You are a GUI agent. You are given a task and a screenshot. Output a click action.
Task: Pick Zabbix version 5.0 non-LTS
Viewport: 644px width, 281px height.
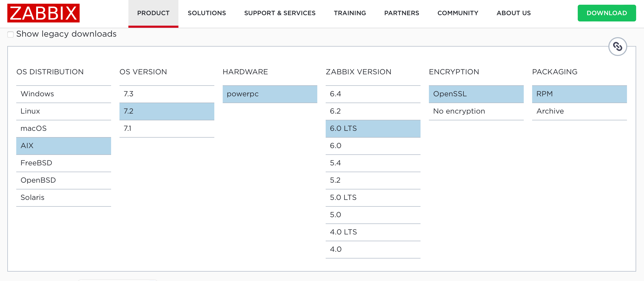(373, 215)
